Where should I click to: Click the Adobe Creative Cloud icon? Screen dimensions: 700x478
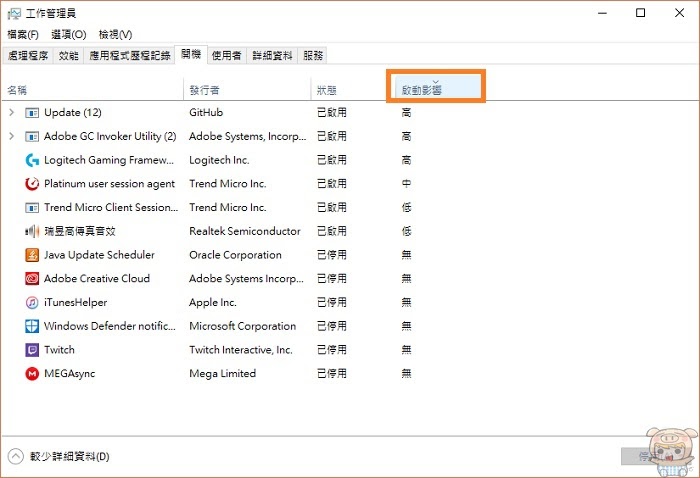coord(32,278)
